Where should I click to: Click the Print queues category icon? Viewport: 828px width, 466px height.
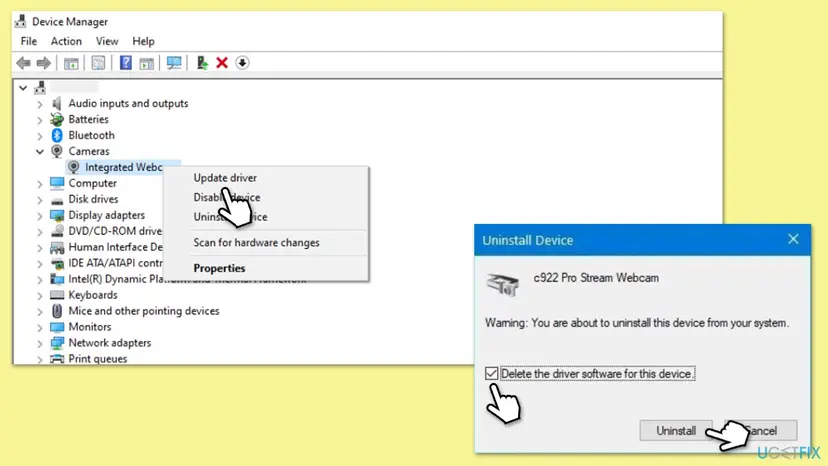[57, 359]
